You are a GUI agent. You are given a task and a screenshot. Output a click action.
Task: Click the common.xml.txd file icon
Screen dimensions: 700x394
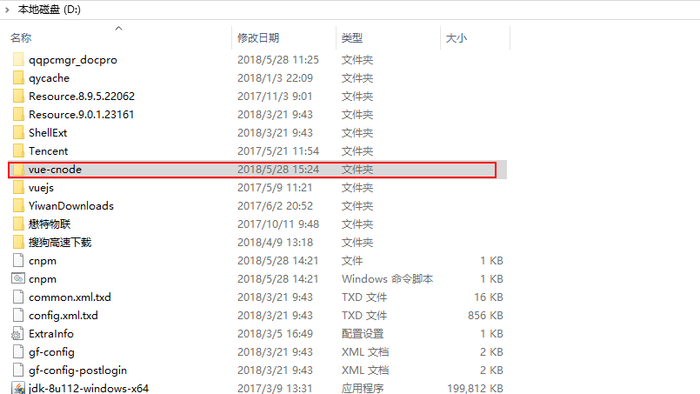18,297
